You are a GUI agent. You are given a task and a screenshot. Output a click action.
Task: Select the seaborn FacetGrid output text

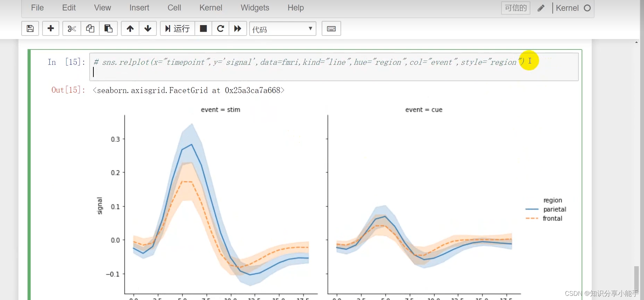[x=189, y=90]
